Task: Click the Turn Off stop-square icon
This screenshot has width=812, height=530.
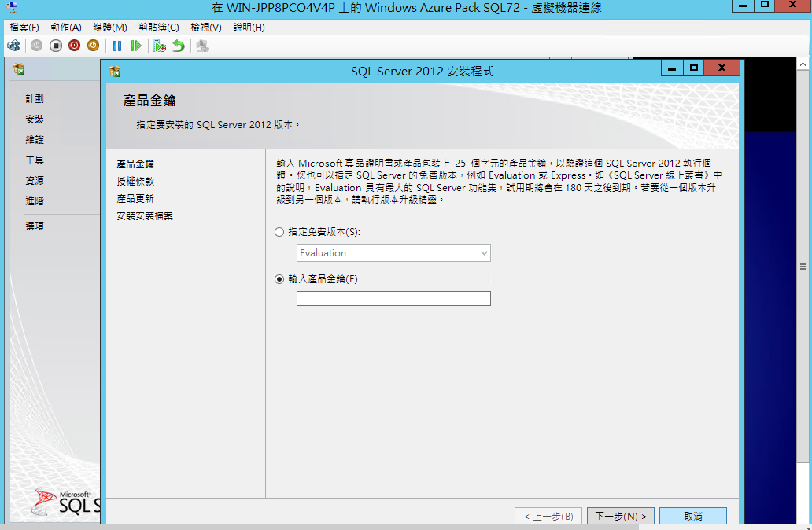Action: (x=55, y=46)
